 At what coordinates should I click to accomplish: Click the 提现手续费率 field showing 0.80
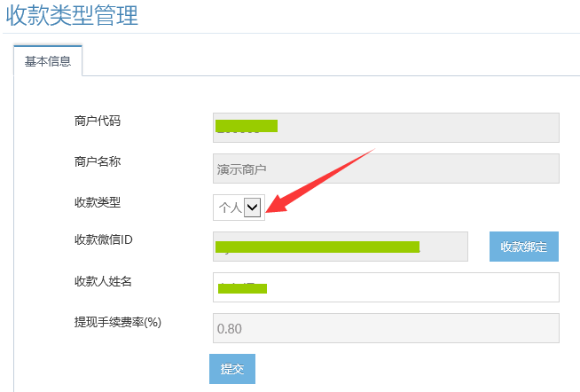[x=386, y=328]
